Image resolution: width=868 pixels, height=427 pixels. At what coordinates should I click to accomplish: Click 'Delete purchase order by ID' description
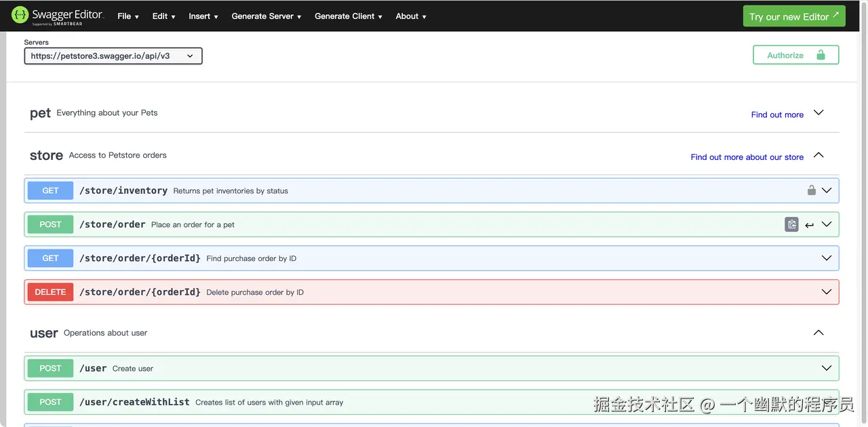tap(255, 293)
